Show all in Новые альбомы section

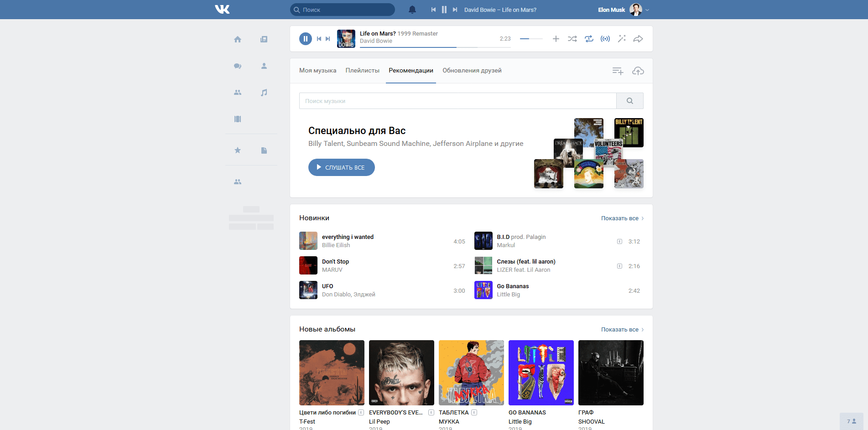tap(623, 330)
